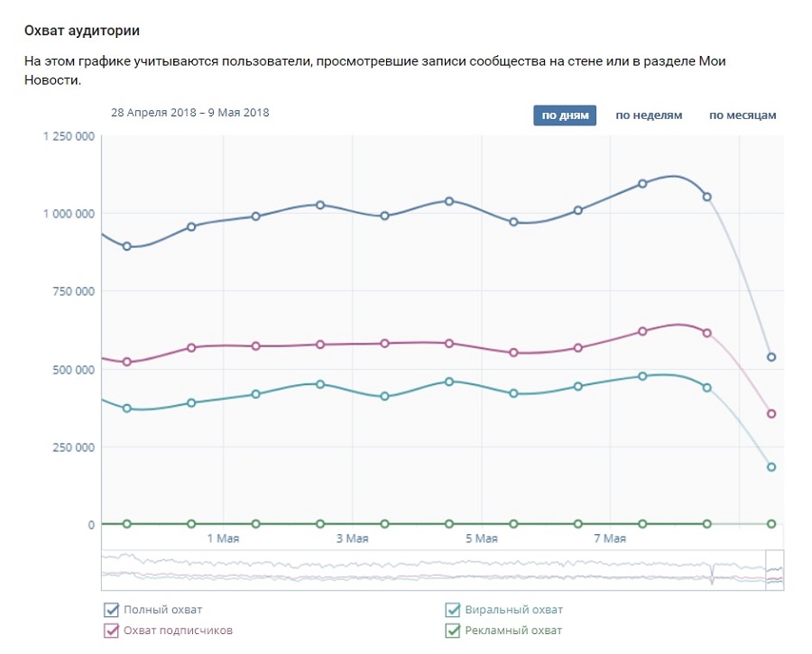This screenshot has height=654, width=812.
Task: Click the last Виральный охват data point
Action: pos(771,466)
